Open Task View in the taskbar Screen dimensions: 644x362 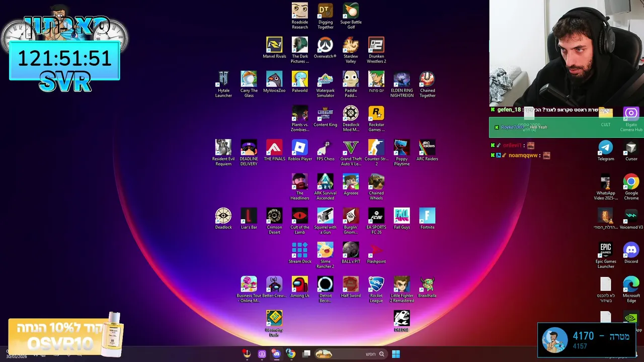pyautogui.click(x=306, y=354)
